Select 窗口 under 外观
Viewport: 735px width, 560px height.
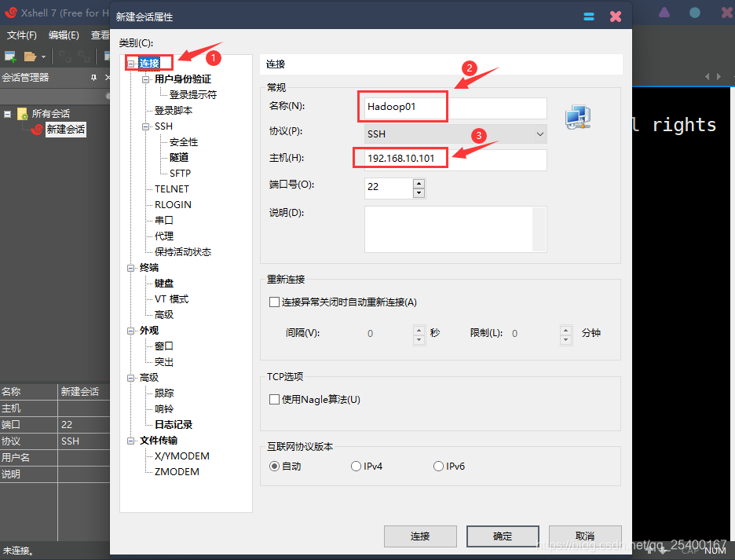(x=164, y=346)
